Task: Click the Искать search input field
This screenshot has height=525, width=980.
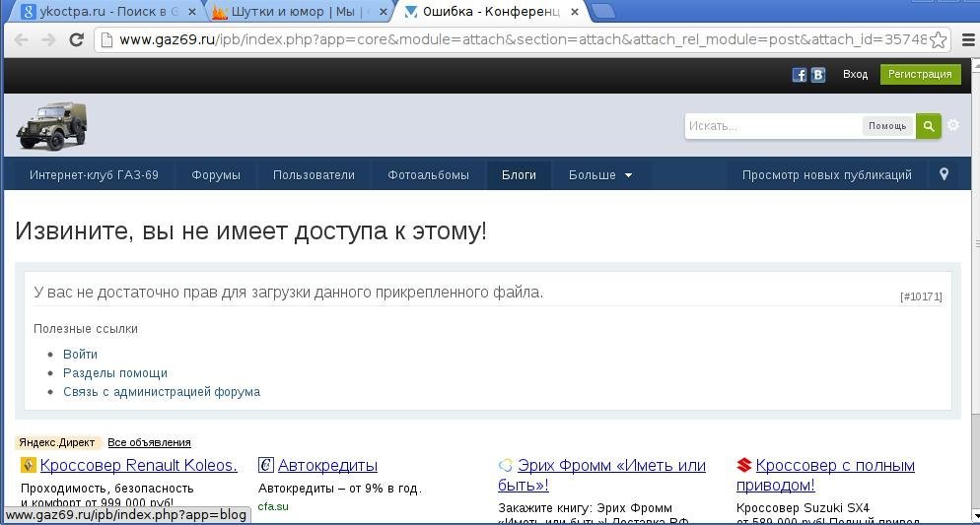Action: [x=773, y=126]
